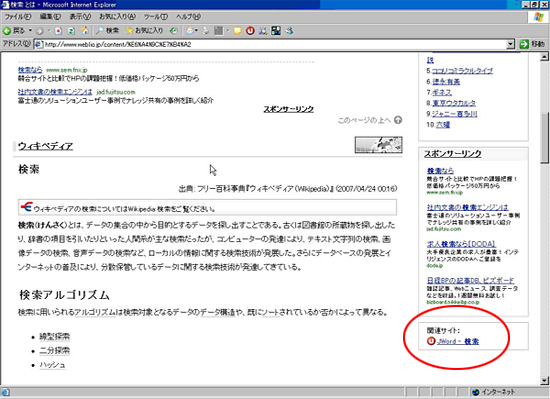Click the green 移動 Go button
The image size is (550, 399).
[532, 44]
